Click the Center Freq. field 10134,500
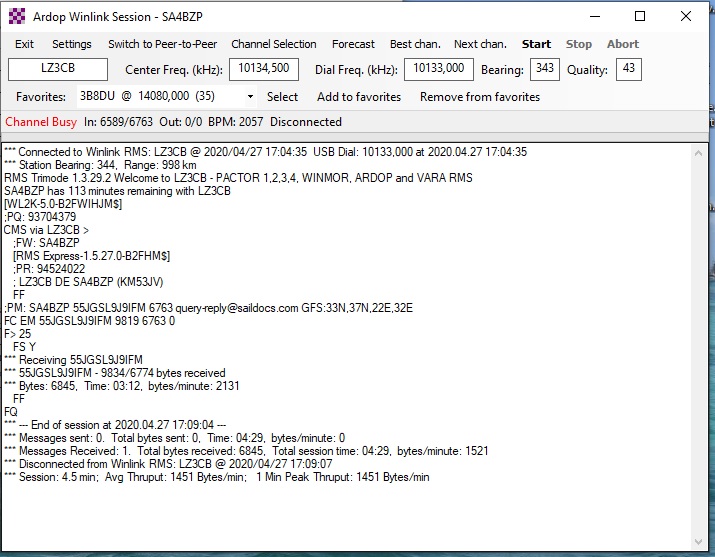Screen dimensions: 715x557 point(264,69)
